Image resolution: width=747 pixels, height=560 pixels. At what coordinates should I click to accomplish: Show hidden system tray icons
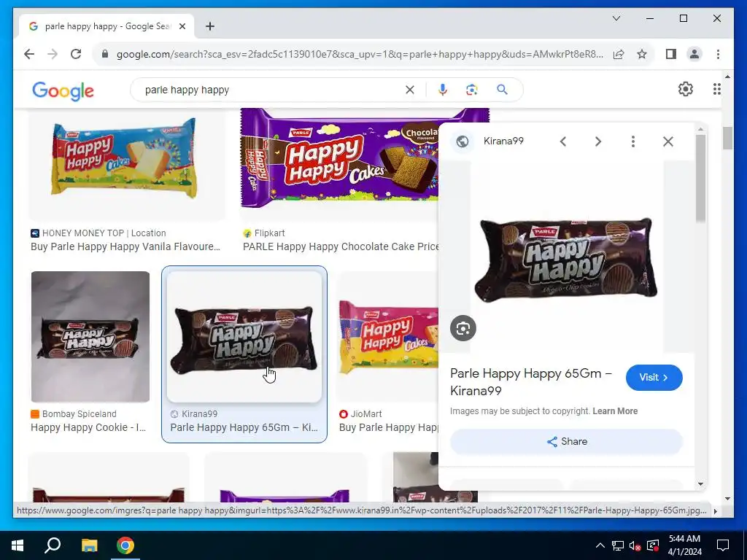600,545
